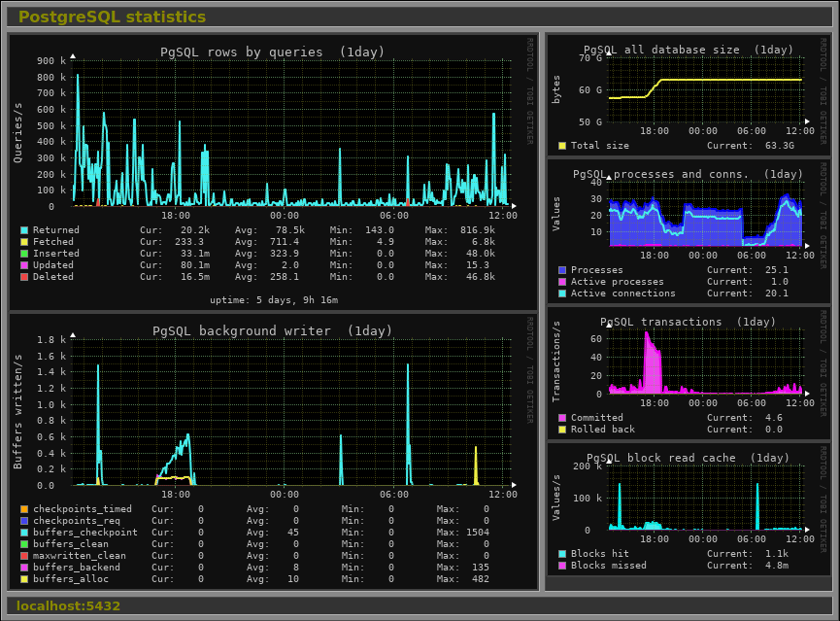Select buffers_checkpoint Avg value 45
840x621 pixels.
click(x=293, y=533)
